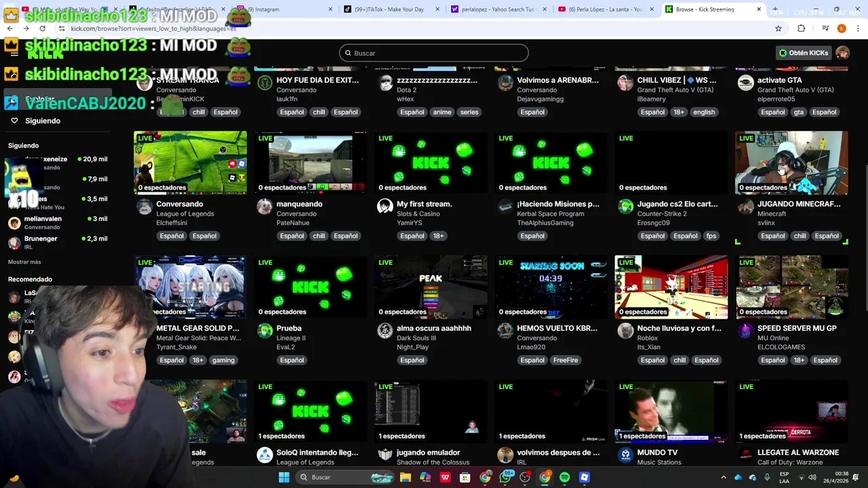
Task: Open the Prueba stream title
Action: (x=289, y=328)
